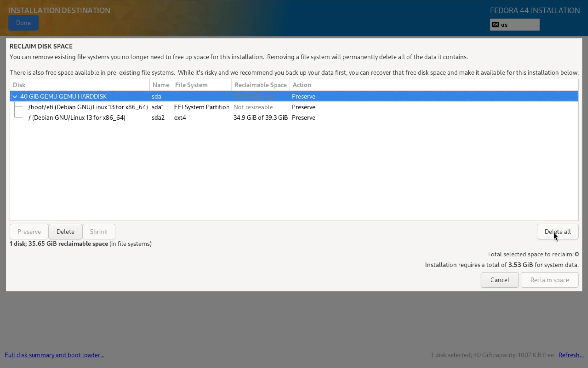Click the ext4 file system cell

tap(180, 118)
